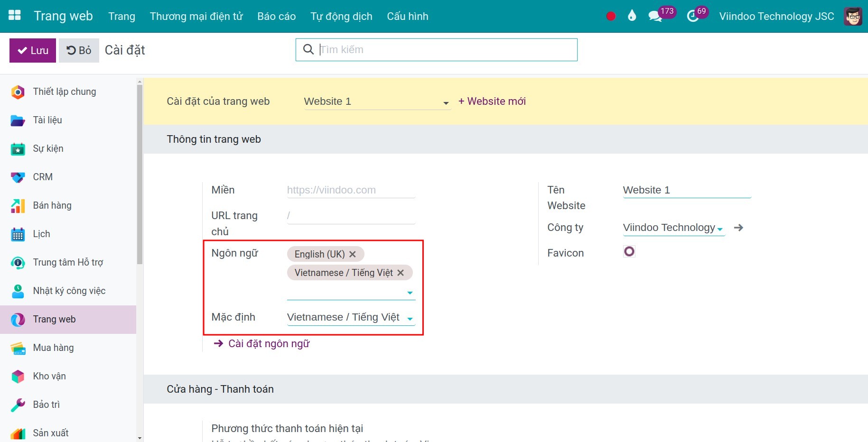Click the water drop icon in top bar
Screen dimensions: 868x442
point(632,16)
